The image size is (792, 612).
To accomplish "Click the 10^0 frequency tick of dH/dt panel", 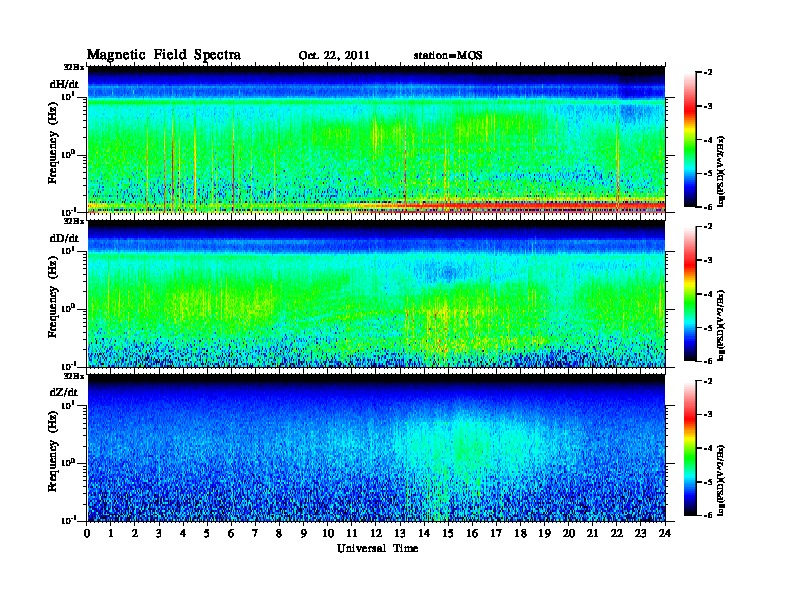I will tap(68, 154).
